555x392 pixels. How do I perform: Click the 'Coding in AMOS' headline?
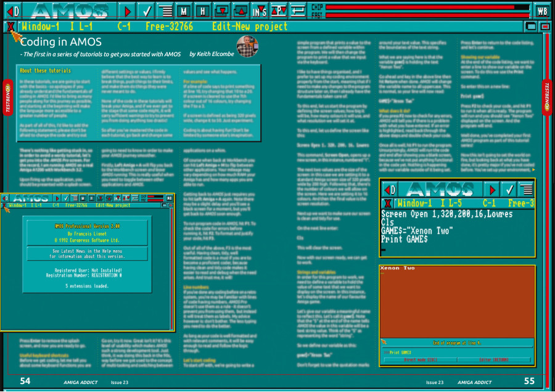click(x=61, y=42)
